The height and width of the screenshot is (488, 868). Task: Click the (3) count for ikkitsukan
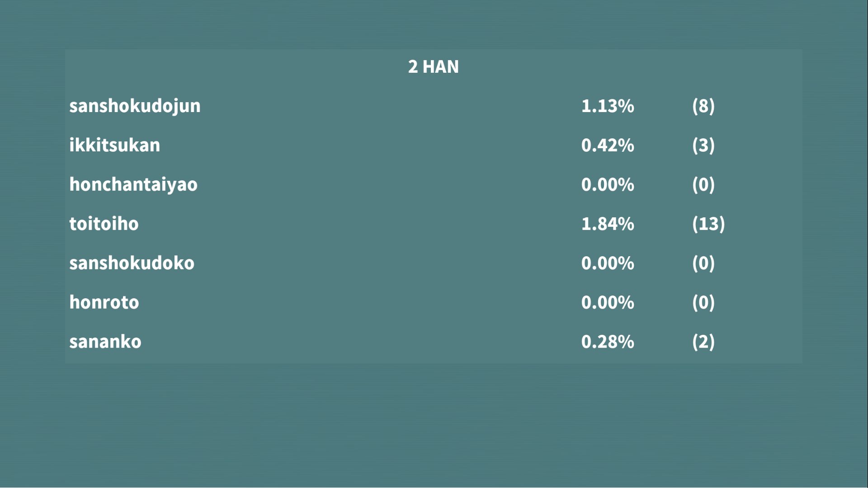(x=703, y=145)
